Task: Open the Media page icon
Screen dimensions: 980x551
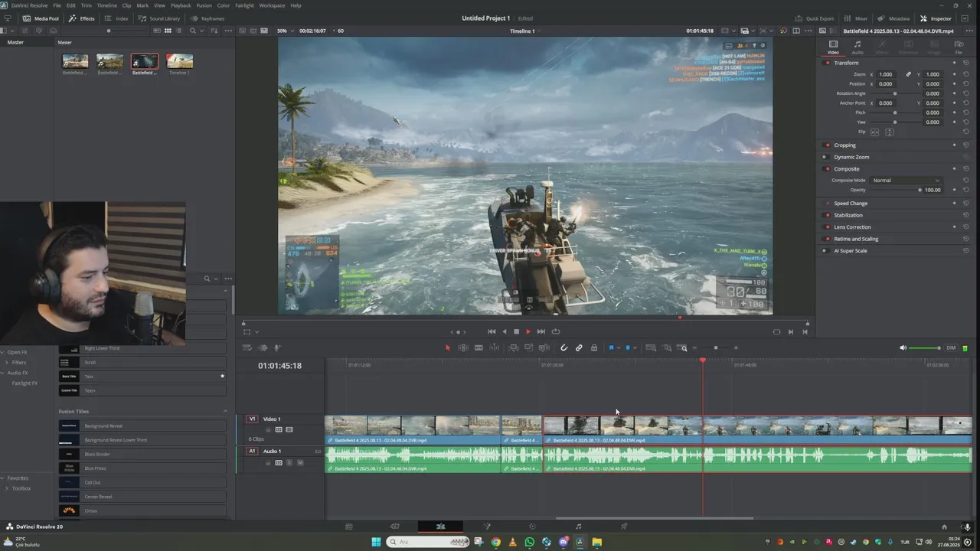Action: [x=349, y=527]
